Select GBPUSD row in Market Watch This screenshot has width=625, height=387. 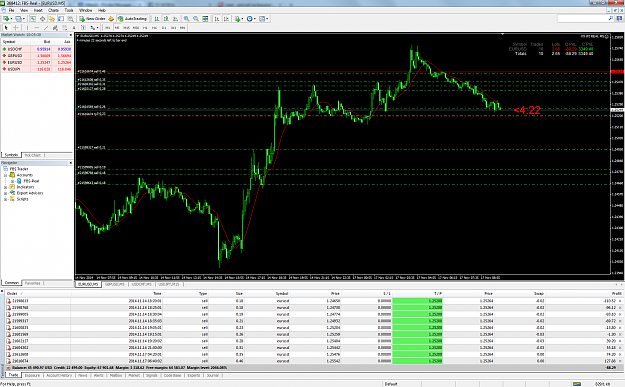point(37,56)
